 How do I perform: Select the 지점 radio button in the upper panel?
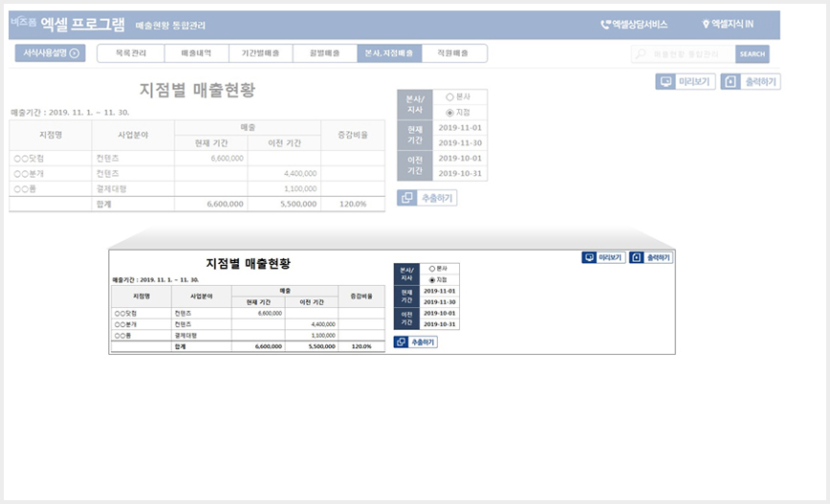coord(450,112)
